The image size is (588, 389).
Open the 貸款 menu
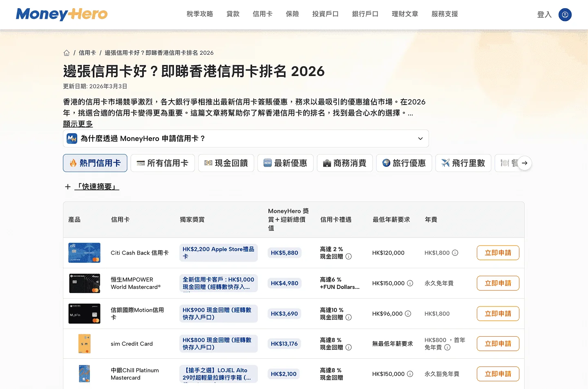click(233, 14)
